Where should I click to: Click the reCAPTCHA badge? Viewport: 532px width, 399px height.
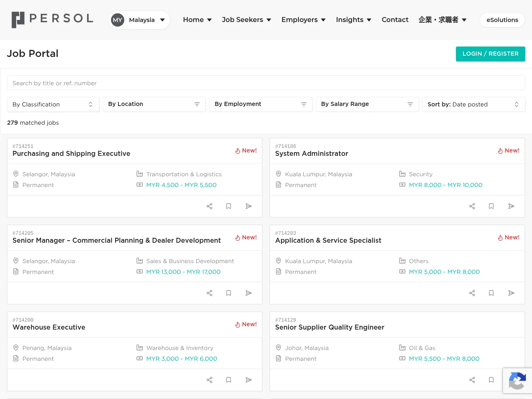point(517,381)
